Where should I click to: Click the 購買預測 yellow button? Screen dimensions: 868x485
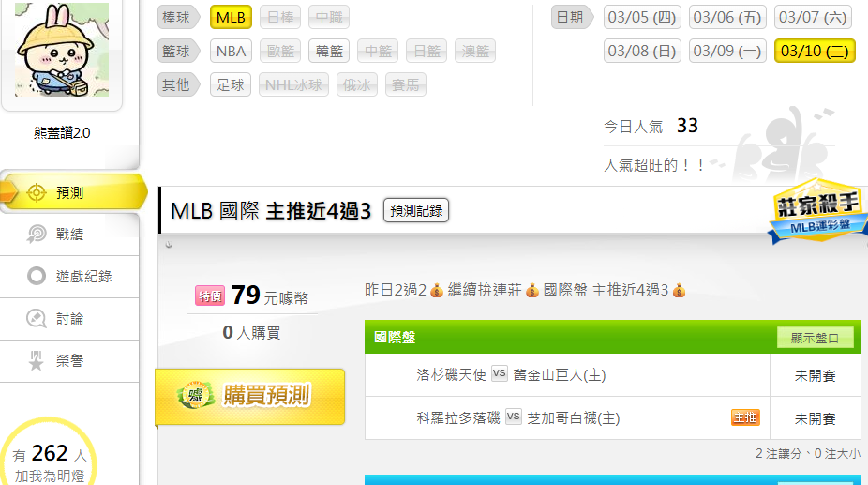click(x=250, y=397)
